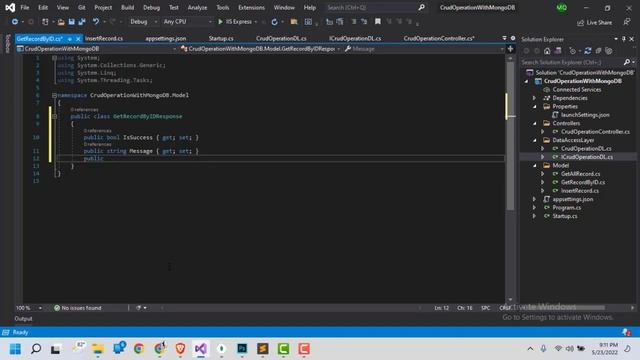This screenshot has height=360, width=640.
Task: Open the Message member dropdown
Action: 424,49
